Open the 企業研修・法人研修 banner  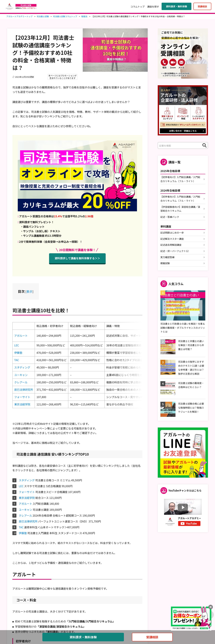pos(183,110)
